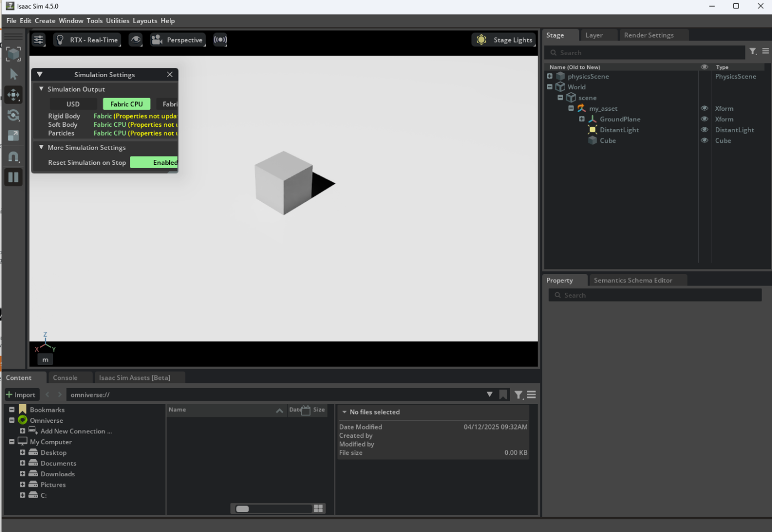772x532 pixels.
Task: Toggle visibility of Cube prim
Action: pyautogui.click(x=704, y=141)
